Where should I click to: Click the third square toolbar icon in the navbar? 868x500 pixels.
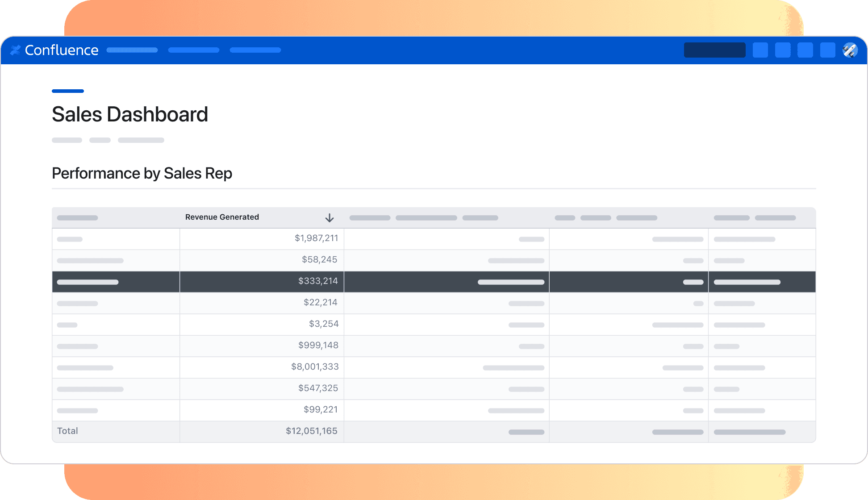tap(805, 50)
